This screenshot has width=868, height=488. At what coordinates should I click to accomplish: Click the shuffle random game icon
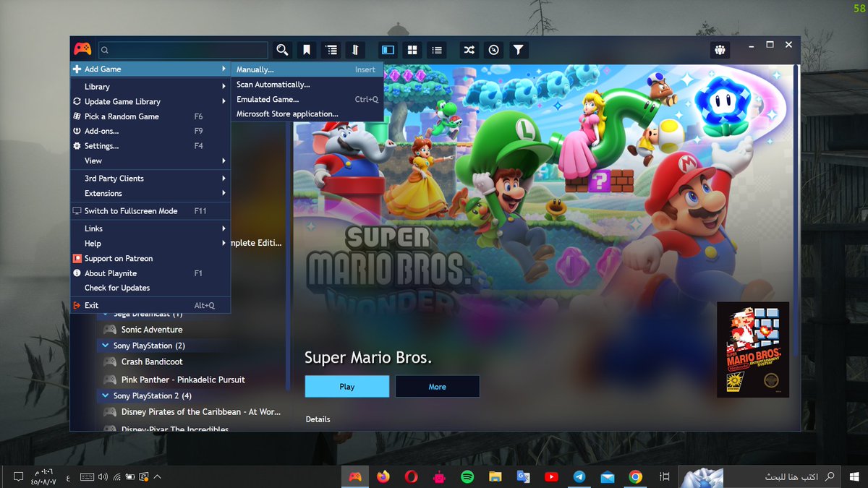tap(469, 50)
